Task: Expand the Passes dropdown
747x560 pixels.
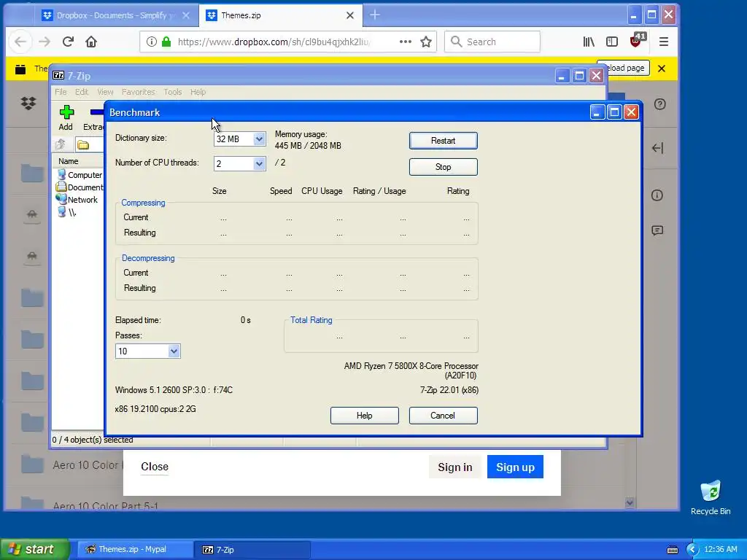Action: pyautogui.click(x=174, y=351)
